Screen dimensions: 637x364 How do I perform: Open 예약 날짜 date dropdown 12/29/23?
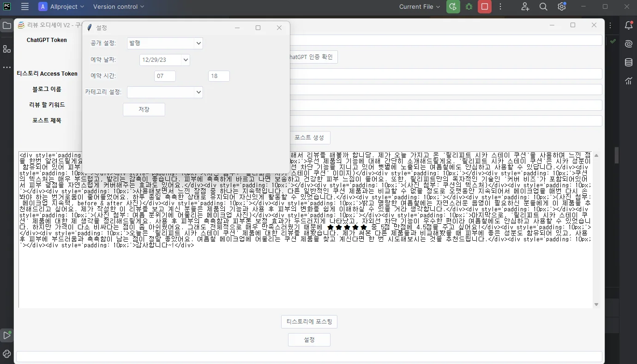click(165, 60)
